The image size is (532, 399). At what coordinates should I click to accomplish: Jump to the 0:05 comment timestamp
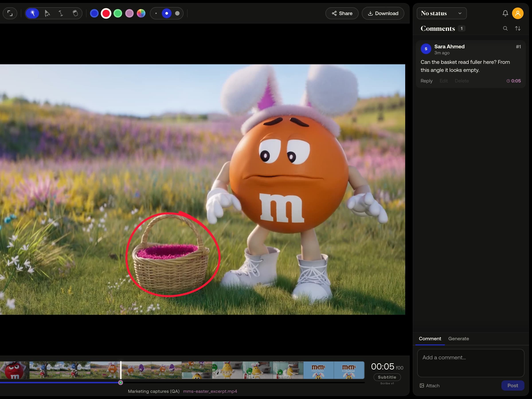click(513, 81)
